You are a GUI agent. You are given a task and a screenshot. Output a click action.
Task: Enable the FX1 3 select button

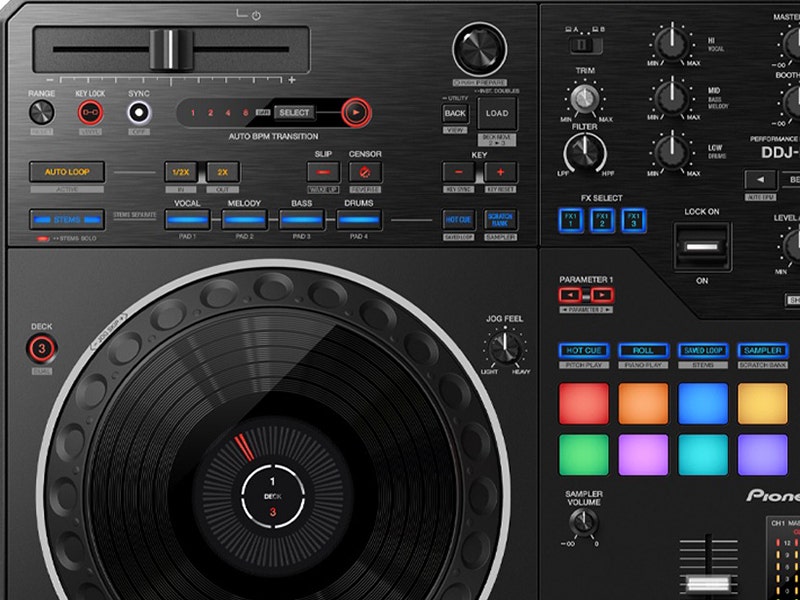pos(634,221)
